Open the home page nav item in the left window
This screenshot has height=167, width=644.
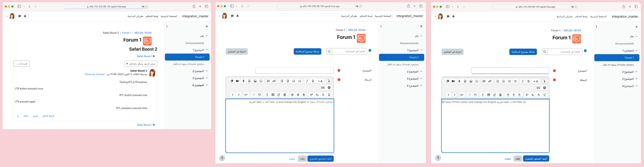[x=169, y=16]
